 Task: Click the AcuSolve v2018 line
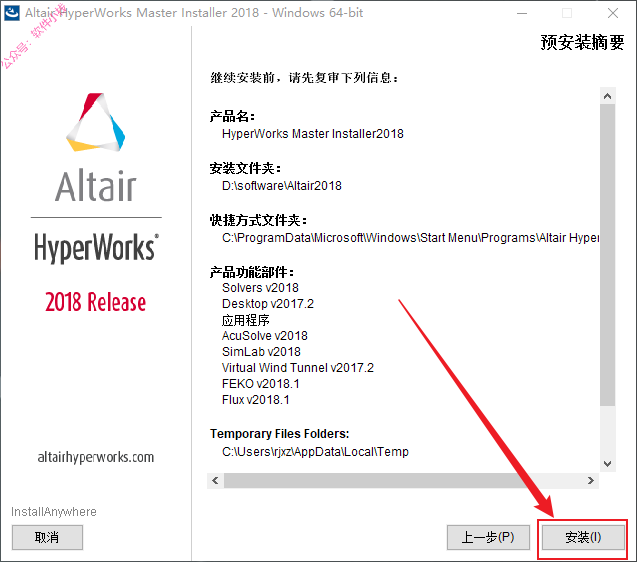264,336
